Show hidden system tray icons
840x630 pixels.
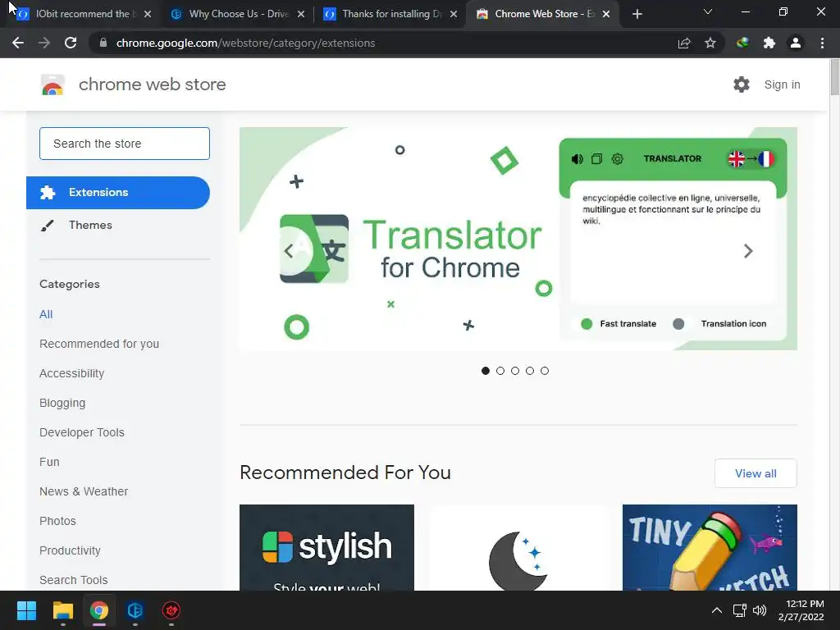tap(717, 610)
